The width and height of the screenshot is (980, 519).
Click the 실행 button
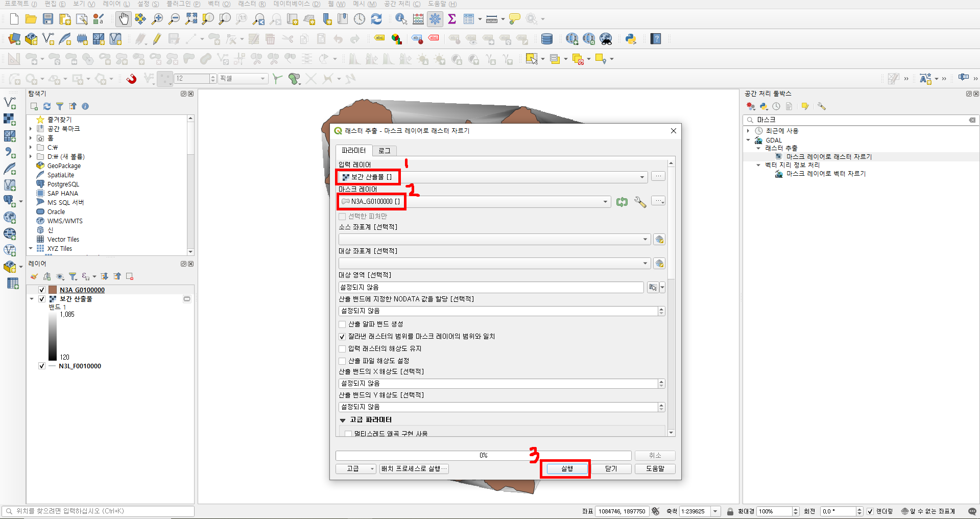pos(567,469)
